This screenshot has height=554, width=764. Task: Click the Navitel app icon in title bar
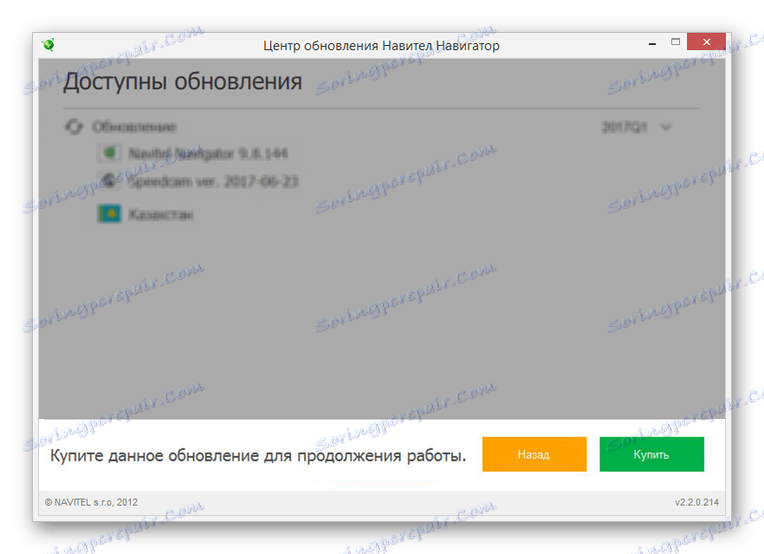[x=48, y=45]
